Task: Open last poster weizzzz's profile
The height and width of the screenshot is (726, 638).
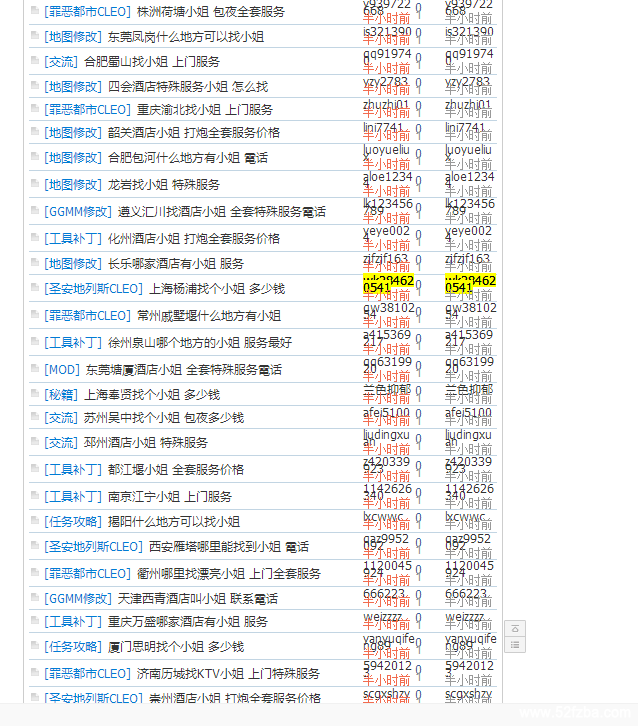Action: coord(466,617)
